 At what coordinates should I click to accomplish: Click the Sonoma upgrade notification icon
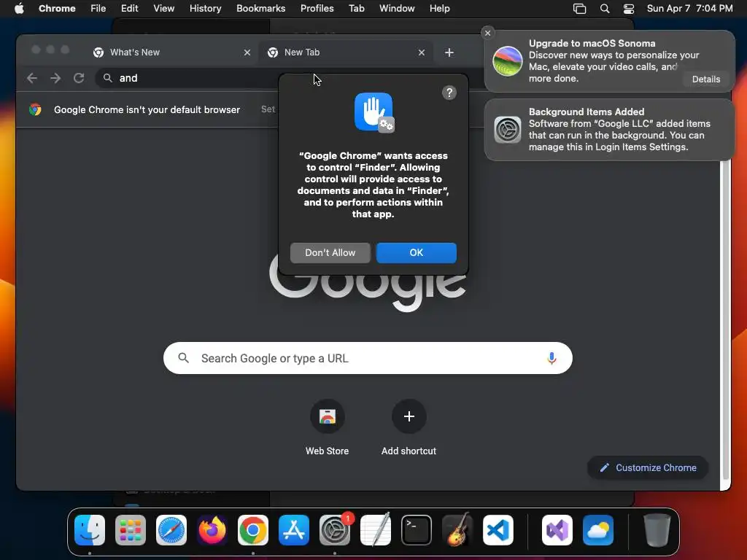pyautogui.click(x=507, y=61)
